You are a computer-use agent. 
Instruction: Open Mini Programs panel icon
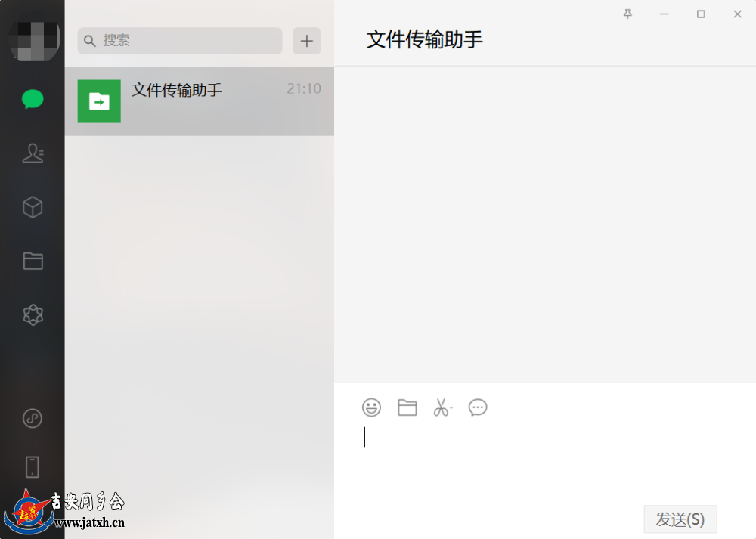33,418
